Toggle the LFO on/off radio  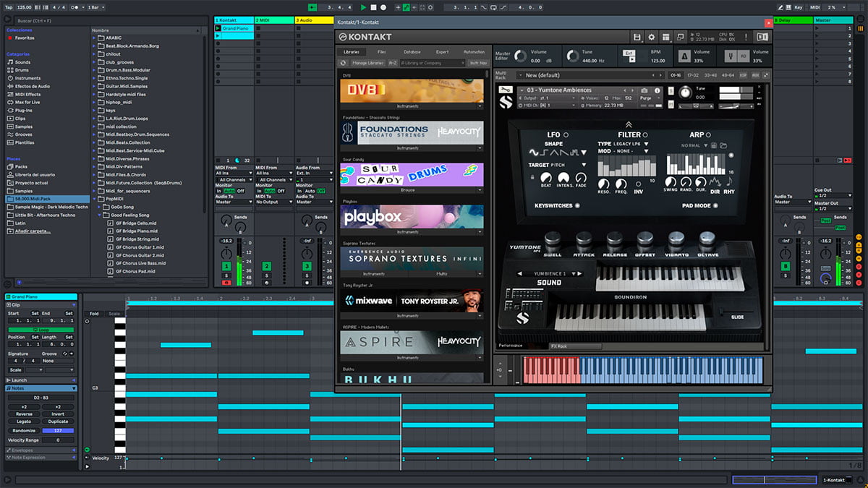point(566,134)
